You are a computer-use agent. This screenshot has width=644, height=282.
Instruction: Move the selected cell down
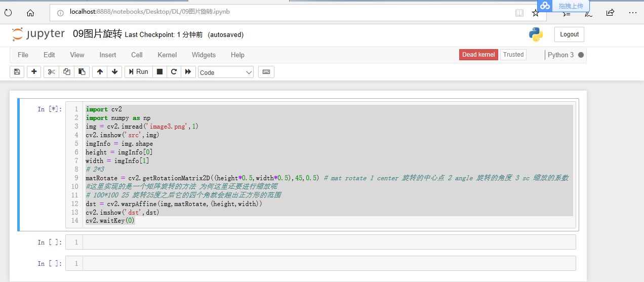coord(114,72)
